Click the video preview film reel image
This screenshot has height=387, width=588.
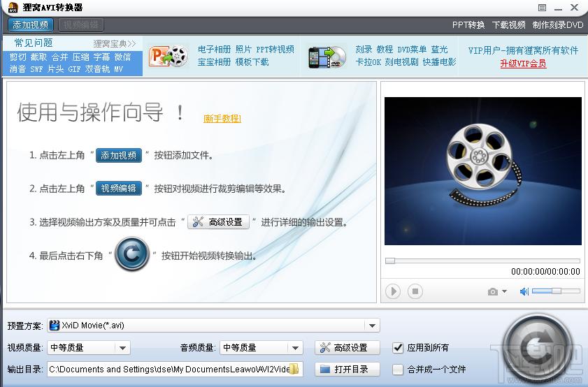pos(483,171)
